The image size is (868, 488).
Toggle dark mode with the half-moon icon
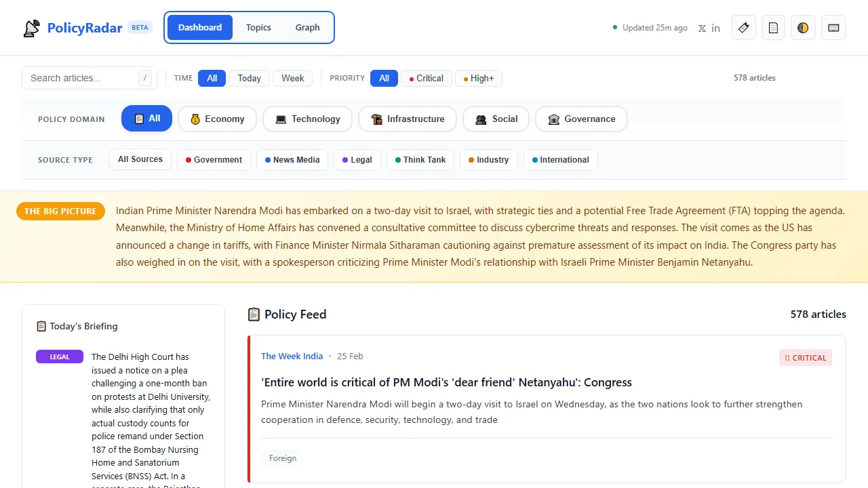click(x=803, y=27)
